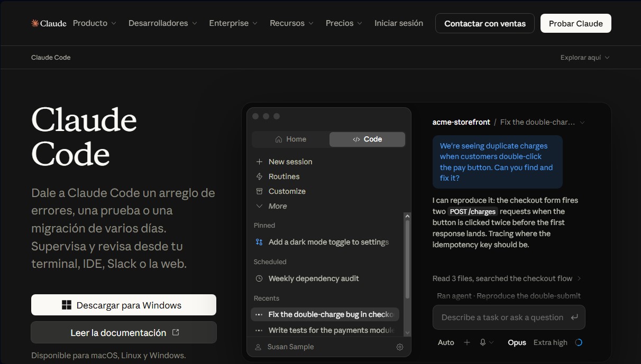Click the dots icon beside Fix the double-charge bug
641x364 pixels.
point(259,314)
